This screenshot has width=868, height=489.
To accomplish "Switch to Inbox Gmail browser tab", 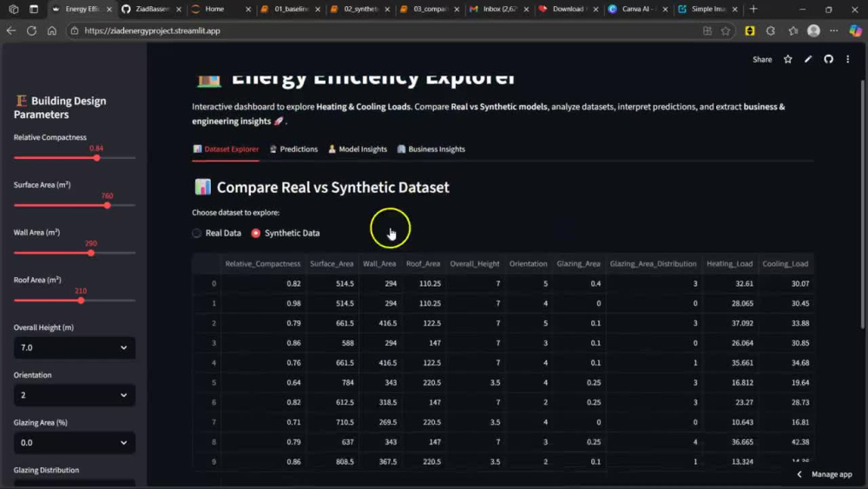I will (493, 9).
